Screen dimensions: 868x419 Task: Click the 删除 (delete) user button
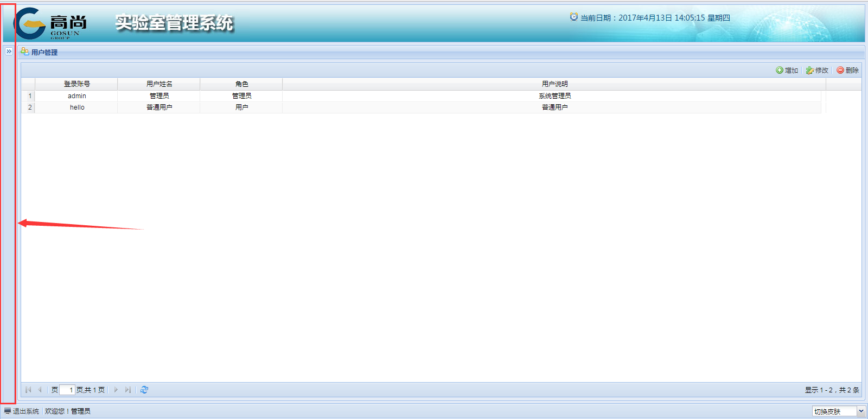click(x=847, y=71)
